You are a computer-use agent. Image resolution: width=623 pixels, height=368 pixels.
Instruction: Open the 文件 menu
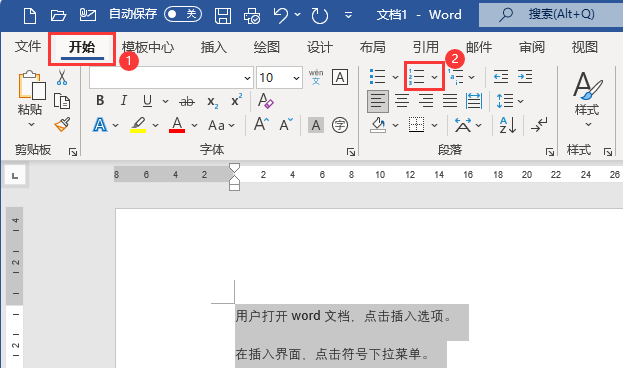[x=28, y=47]
